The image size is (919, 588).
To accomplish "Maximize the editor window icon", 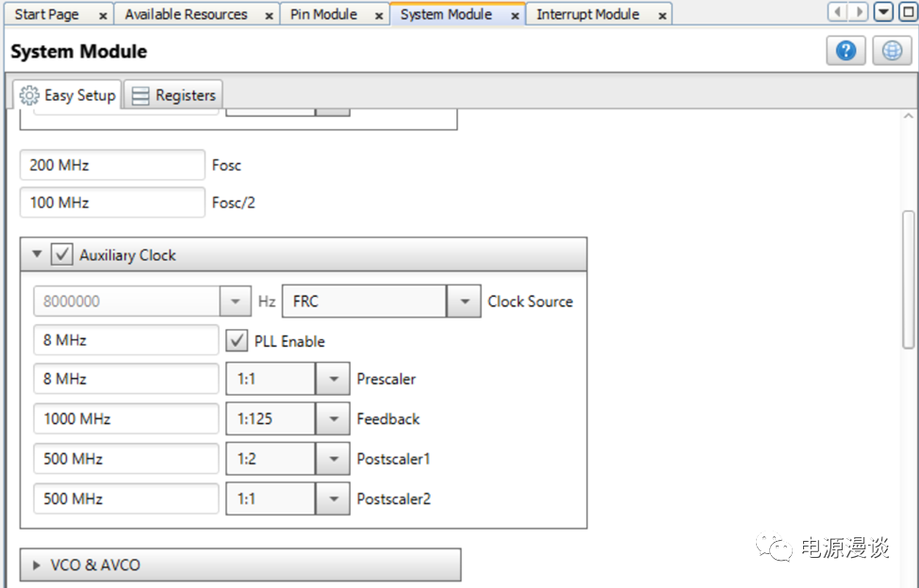I will pos(904,13).
